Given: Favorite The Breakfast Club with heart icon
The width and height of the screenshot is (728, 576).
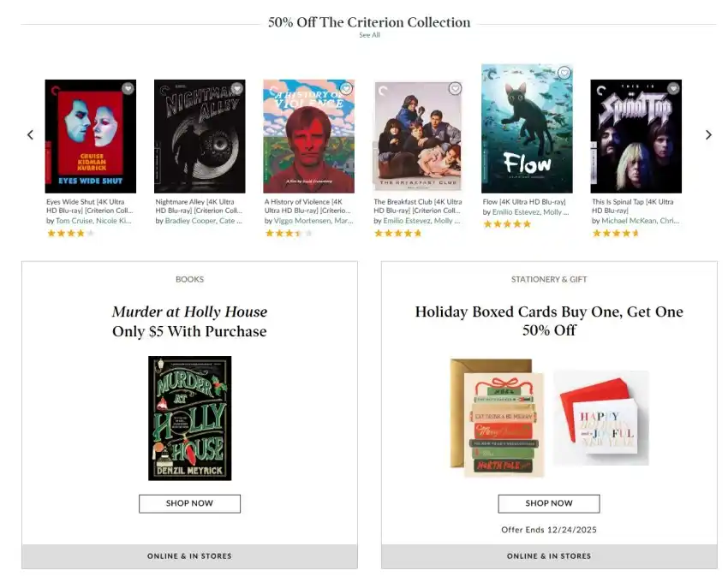Looking at the screenshot, I should [455, 88].
